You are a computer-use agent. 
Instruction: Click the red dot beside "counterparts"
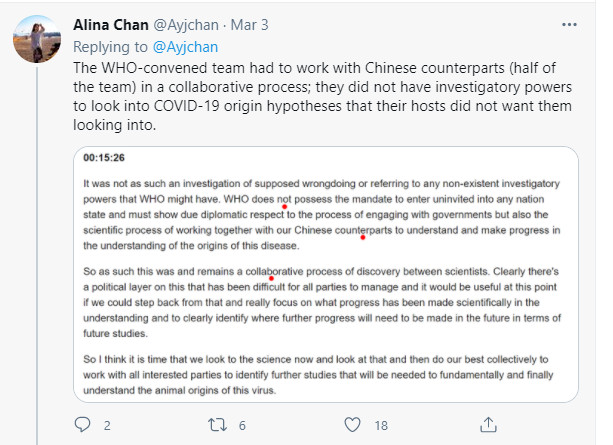coord(362,238)
